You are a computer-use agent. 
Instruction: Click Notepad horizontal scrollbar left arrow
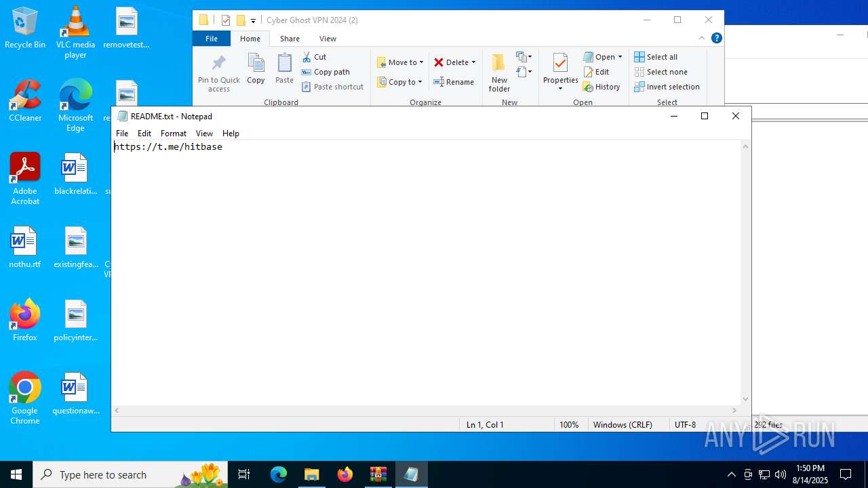click(117, 410)
